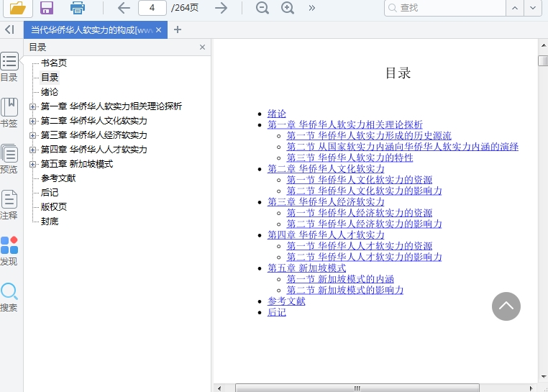Screen dimensions: 548x392
Task: Open link 第一章 华侨华人软实力相关理论探析
Action: [345, 124]
